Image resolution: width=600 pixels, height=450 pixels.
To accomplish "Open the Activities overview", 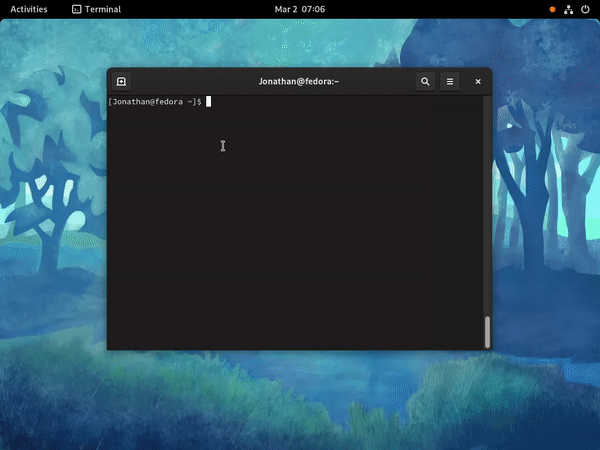I will coord(29,9).
